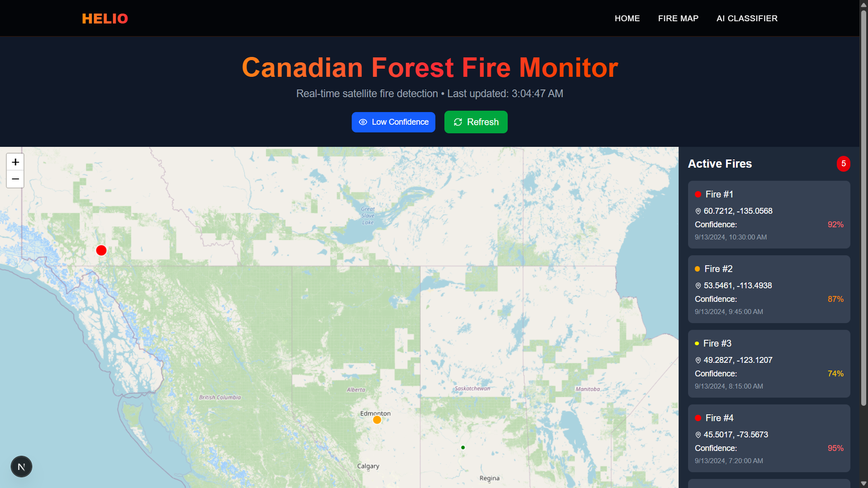868x488 pixels.
Task: Open the Fire #3 entry
Action: pos(769,364)
